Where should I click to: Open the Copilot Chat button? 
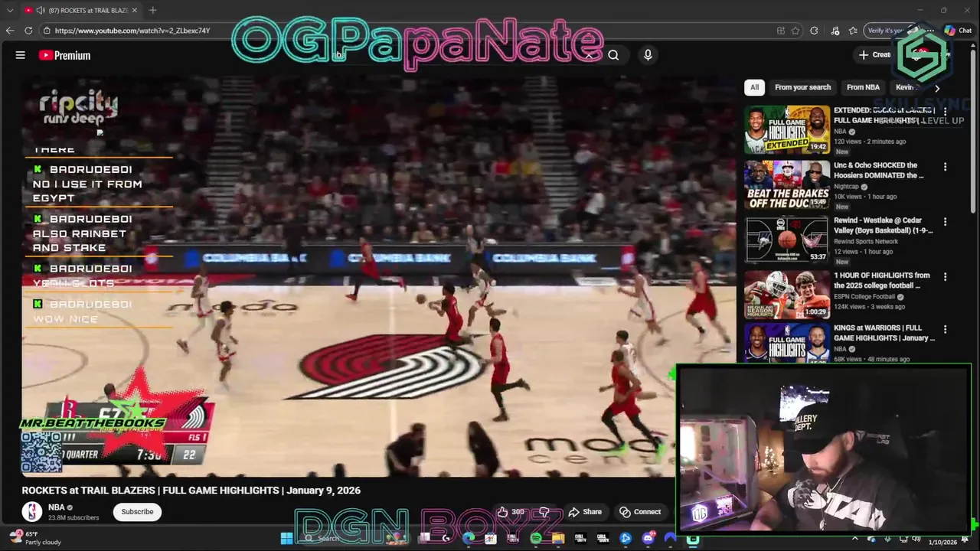point(958,31)
